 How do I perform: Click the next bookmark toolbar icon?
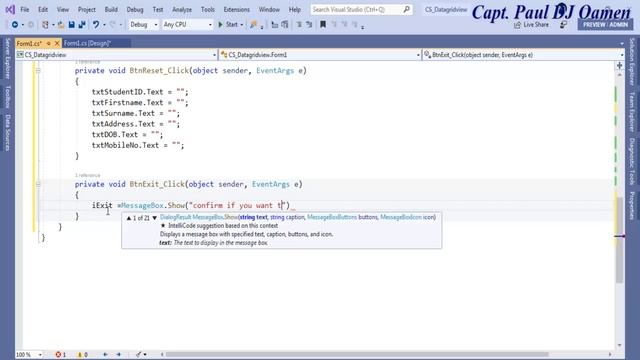point(344,25)
